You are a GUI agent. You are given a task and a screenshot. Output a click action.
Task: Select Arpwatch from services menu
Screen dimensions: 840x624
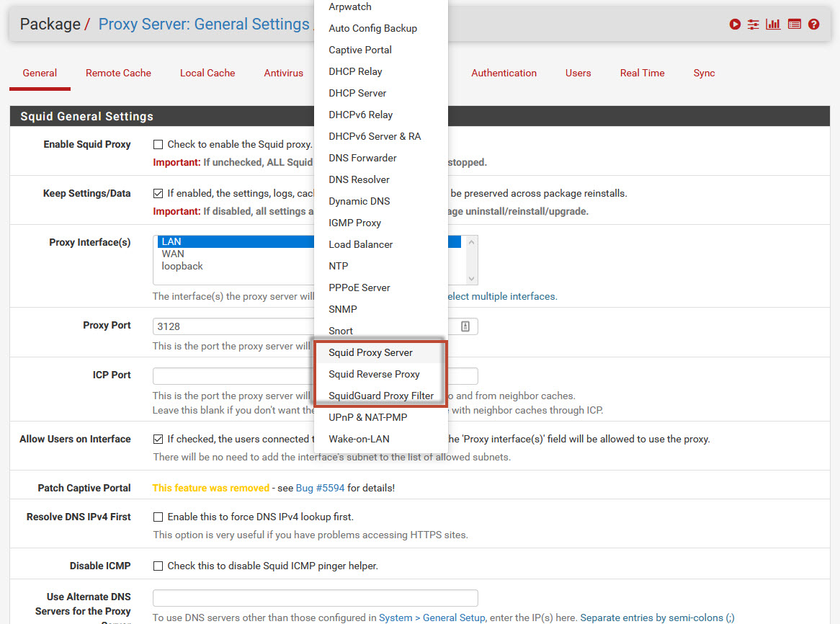coord(381,7)
